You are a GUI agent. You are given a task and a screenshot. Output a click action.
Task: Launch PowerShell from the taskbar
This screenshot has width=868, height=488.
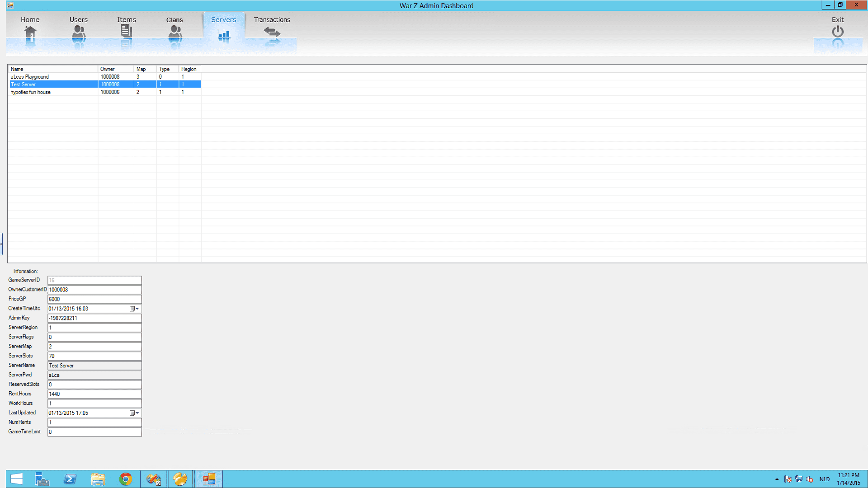pos(70,479)
